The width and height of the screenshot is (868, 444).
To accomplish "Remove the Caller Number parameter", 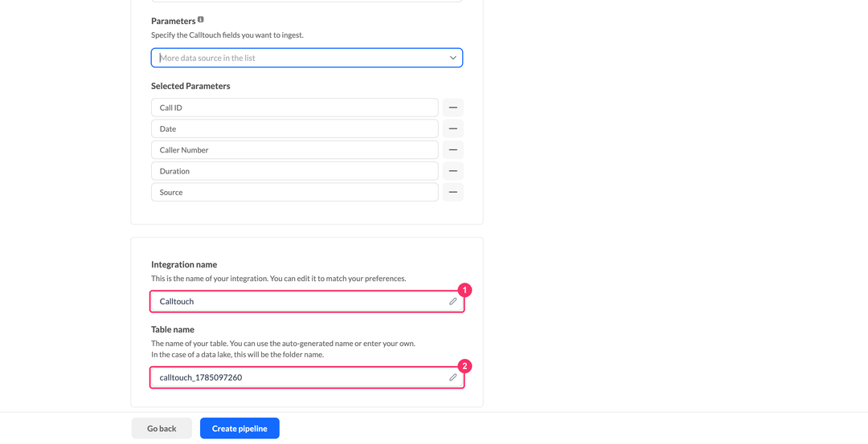I will click(x=452, y=150).
